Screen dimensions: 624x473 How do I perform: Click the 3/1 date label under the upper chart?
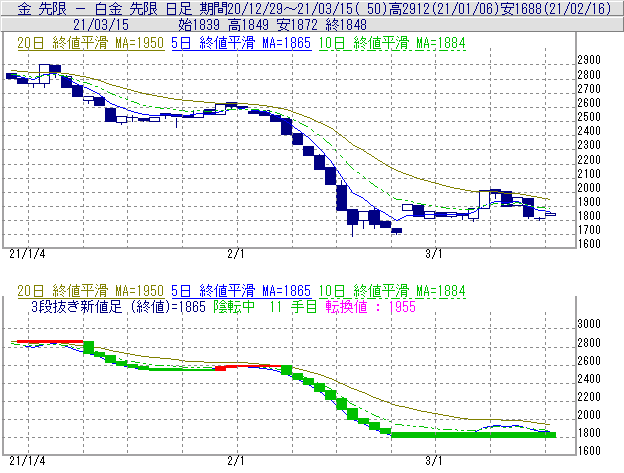433,254
